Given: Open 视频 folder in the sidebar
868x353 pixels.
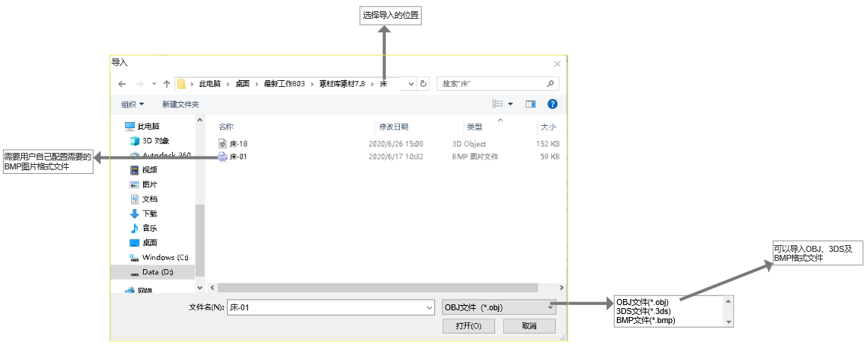Looking at the screenshot, I should pos(144,169).
